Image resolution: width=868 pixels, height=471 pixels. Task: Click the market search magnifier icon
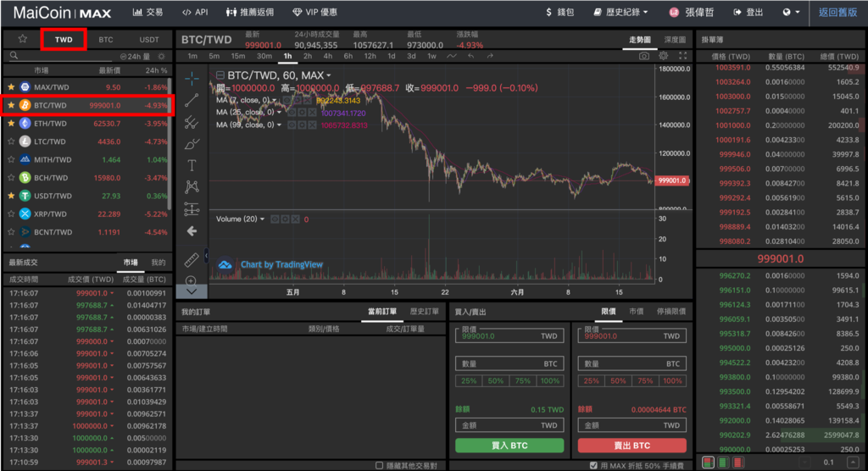pos(14,55)
